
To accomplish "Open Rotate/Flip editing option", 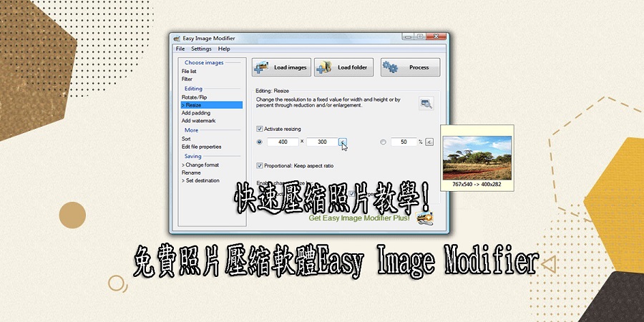I will coord(194,97).
